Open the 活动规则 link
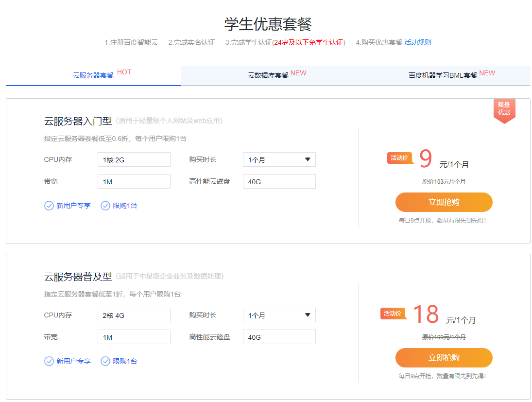Viewport: 532px width, 402px height. (417, 42)
